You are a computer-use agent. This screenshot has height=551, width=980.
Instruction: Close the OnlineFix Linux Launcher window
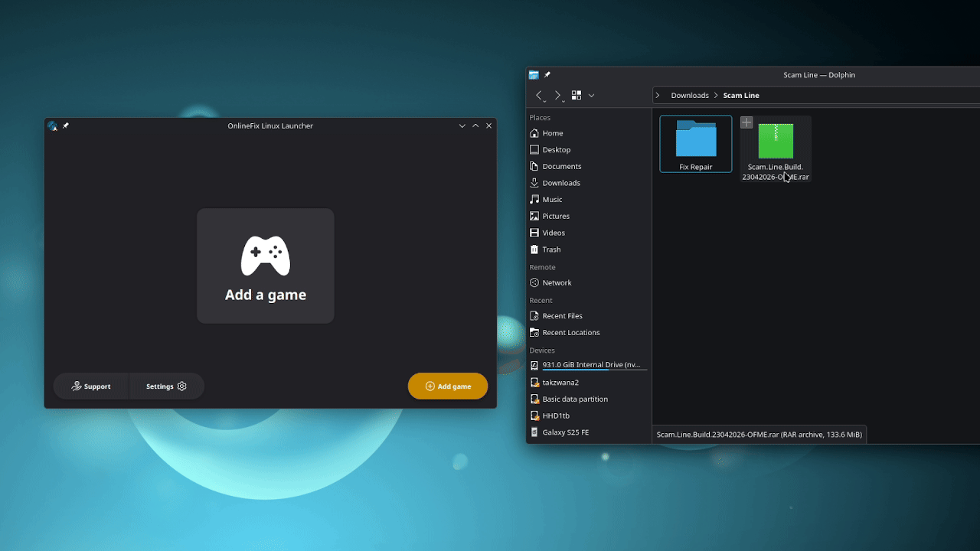[488, 126]
